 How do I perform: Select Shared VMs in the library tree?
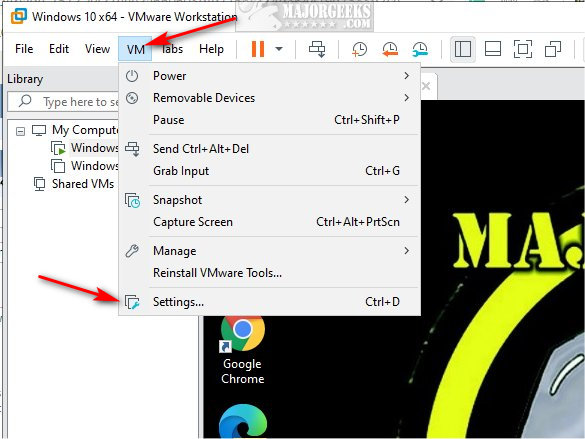click(83, 184)
